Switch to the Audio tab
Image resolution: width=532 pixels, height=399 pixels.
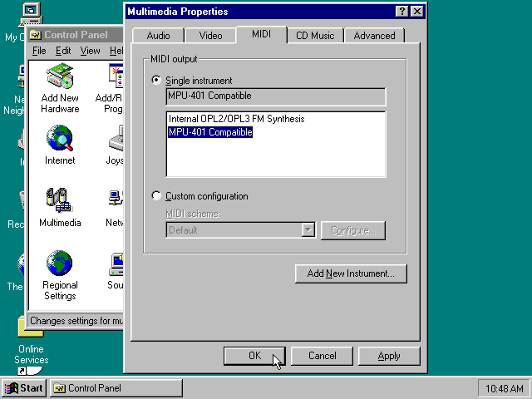[158, 36]
